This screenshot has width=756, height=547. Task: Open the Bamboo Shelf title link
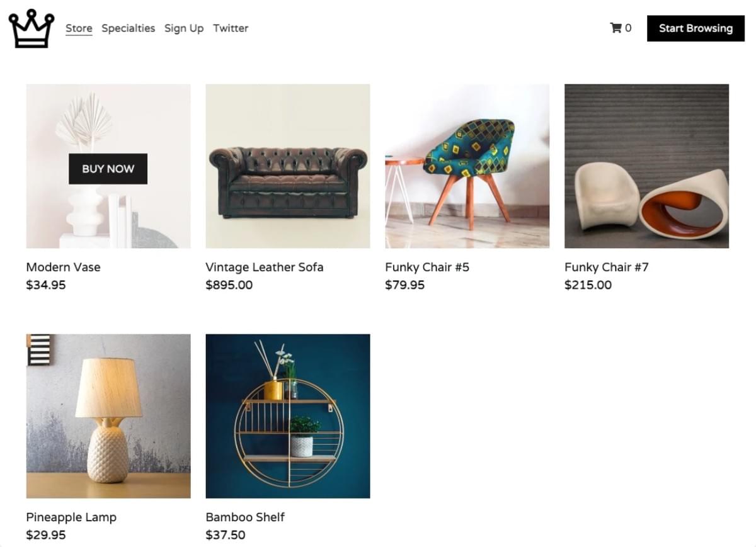[245, 517]
